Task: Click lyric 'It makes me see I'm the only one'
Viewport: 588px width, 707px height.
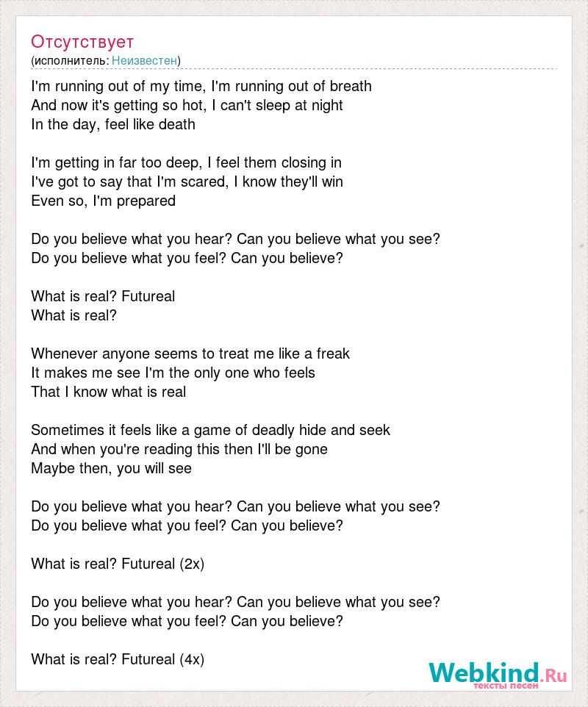Action: click(x=173, y=373)
